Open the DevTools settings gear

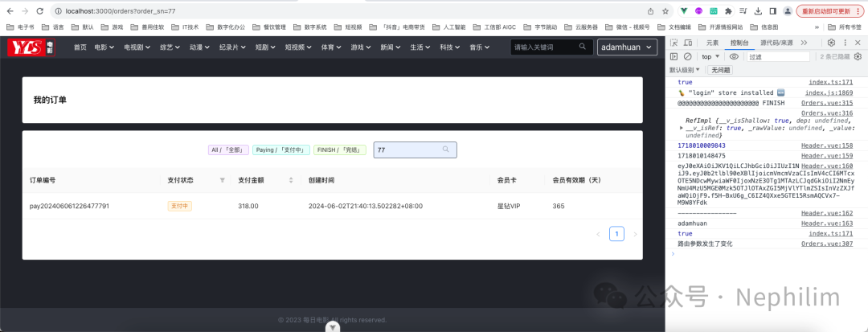(831, 43)
